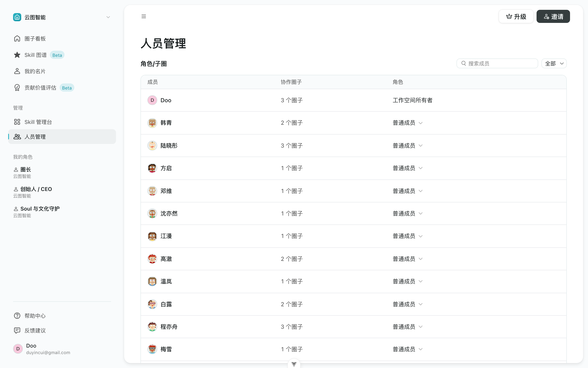Click the 云图智能 workspace logo icon

click(x=17, y=17)
